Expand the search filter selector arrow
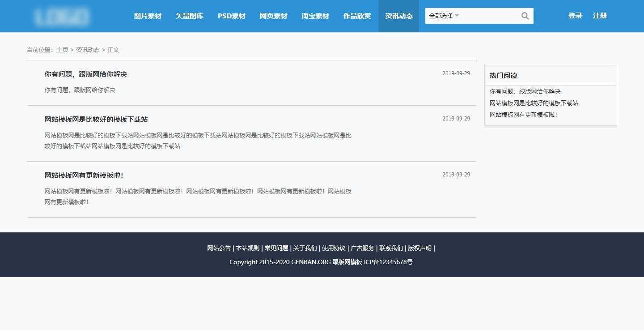644x330 pixels. click(x=457, y=16)
